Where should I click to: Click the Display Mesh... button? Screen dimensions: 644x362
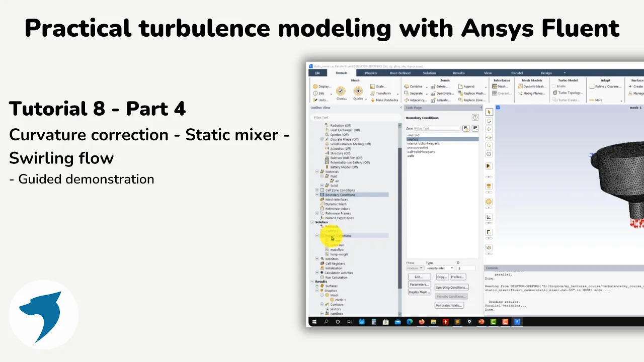419,292
